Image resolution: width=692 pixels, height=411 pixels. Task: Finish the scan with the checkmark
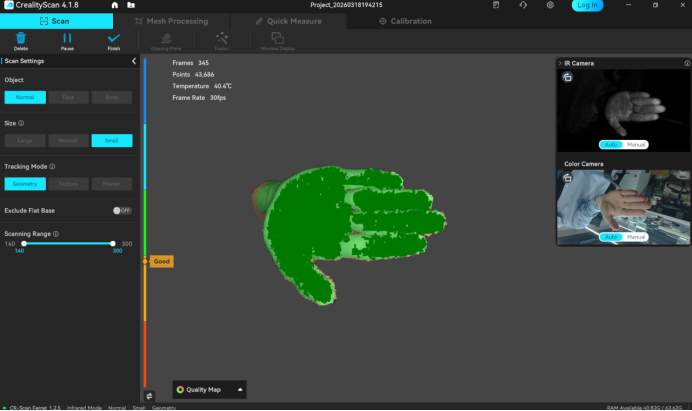[x=113, y=38]
